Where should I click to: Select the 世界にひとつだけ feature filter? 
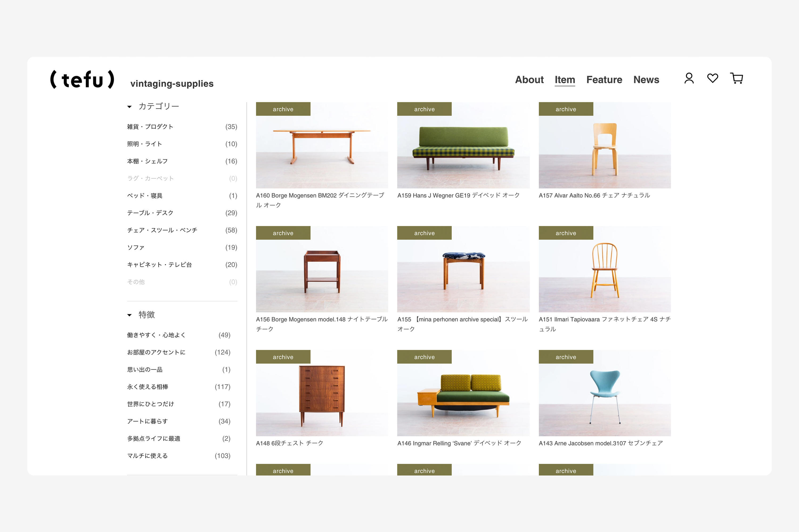179,404
